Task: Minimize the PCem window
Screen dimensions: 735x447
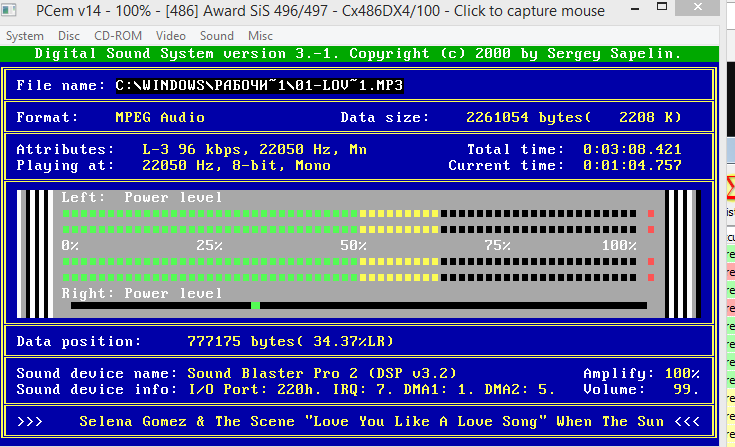Action: (635, 8)
